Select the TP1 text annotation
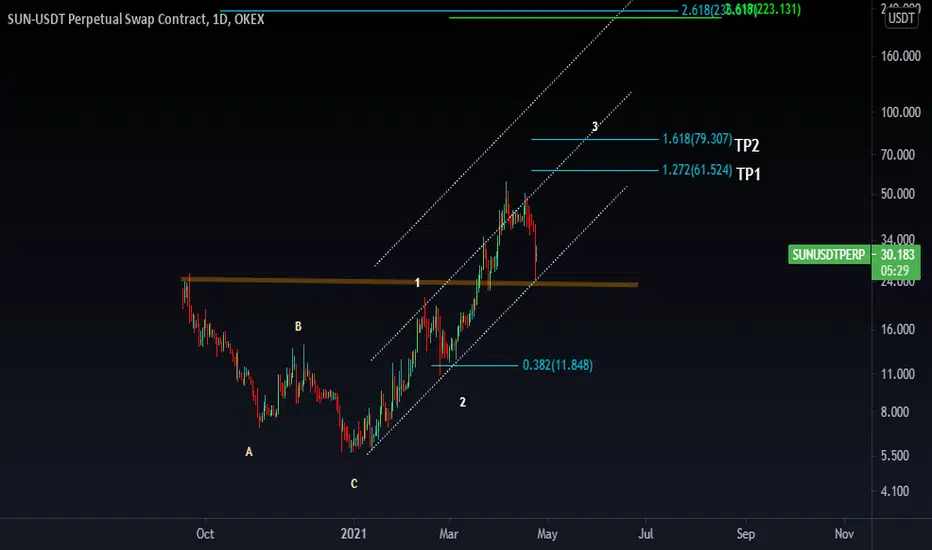The height and width of the screenshot is (550, 932). coord(748,174)
